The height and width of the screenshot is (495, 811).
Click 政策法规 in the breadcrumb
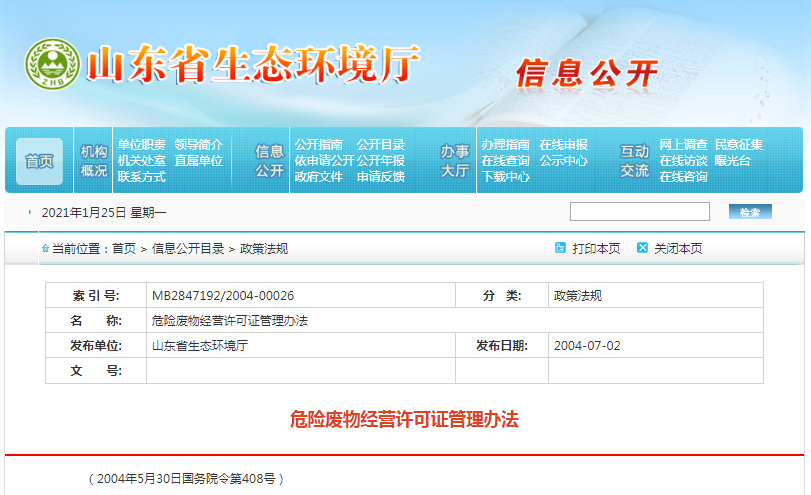pos(264,249)
